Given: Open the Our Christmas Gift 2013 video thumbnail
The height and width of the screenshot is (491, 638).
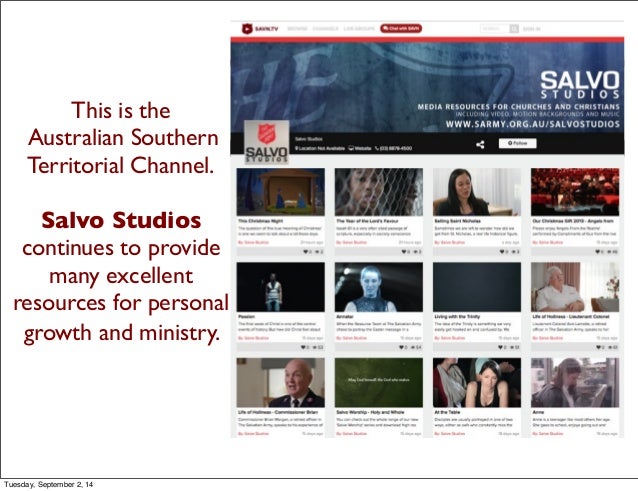Looking at the screenshot, I should click(575, 192).
